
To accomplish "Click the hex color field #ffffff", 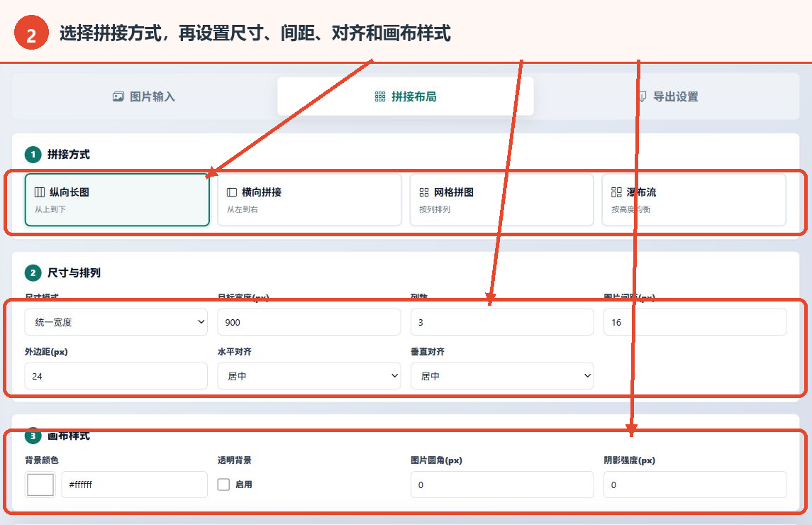I will [135, 485].
